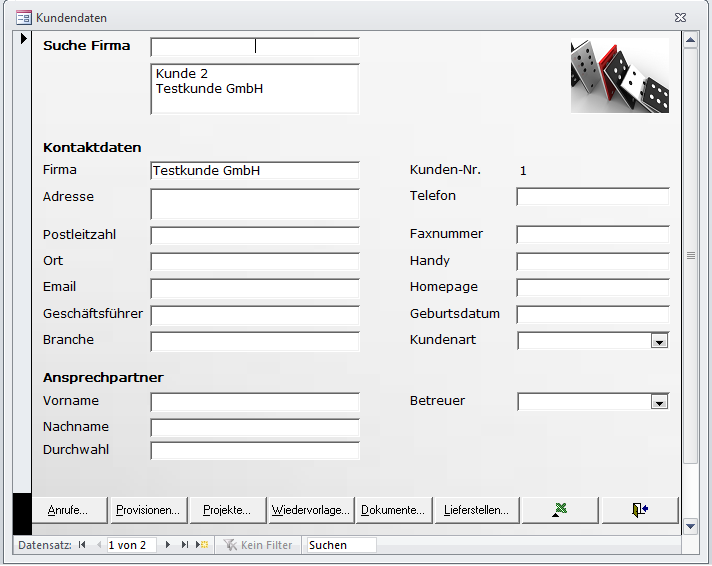Click the Excel export icon button
The width and height of the screenshot is (712, 566).
(560, 510)
